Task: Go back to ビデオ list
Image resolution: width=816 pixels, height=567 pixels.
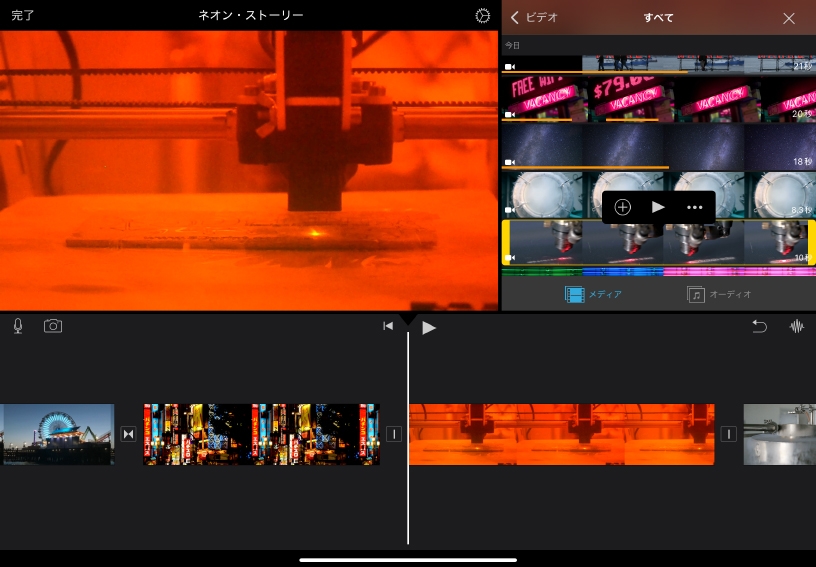Action: click(x=534, y=17)
